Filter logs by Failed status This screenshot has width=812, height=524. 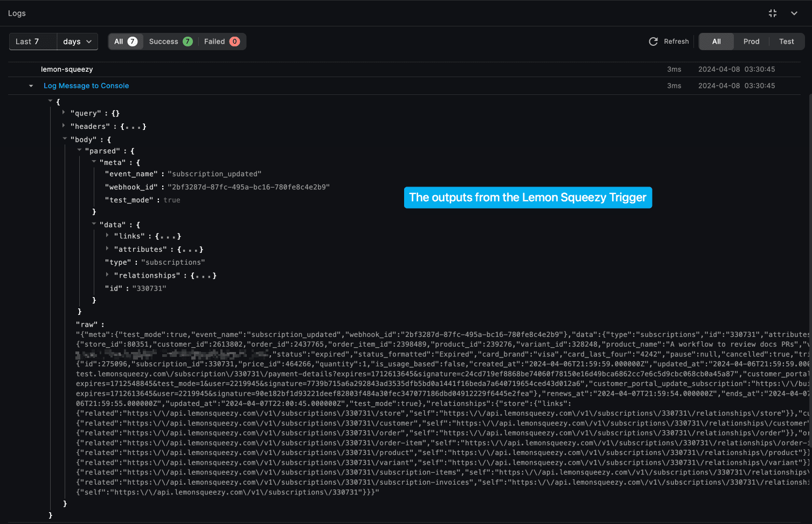click(221, 42)
